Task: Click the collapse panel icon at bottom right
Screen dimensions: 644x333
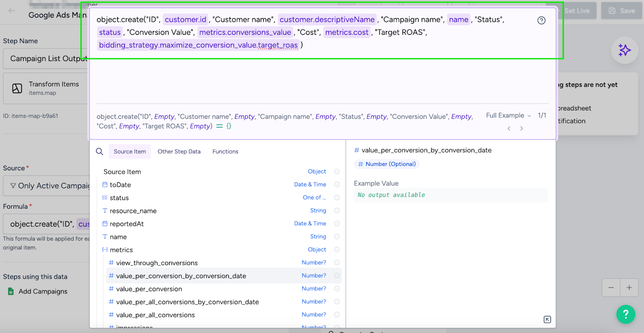Action: click(x=547, y=319)
